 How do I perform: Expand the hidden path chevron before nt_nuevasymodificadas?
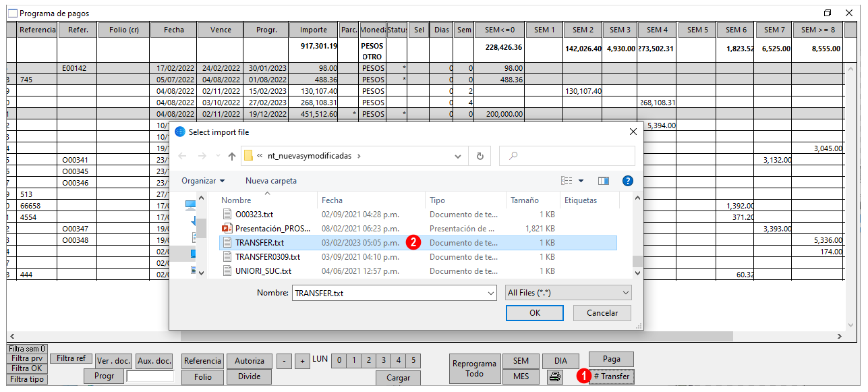[260, 156]
